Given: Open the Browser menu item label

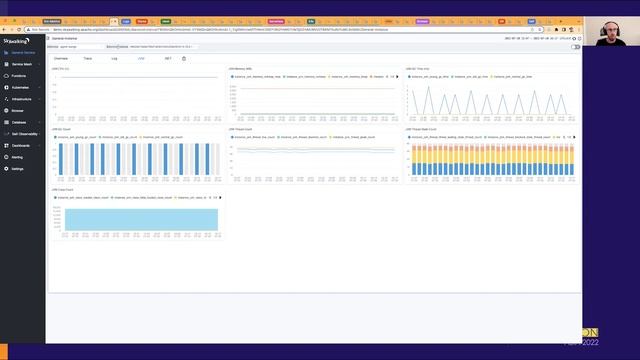Looking at the screenshot, I should [x=18, y=111].
